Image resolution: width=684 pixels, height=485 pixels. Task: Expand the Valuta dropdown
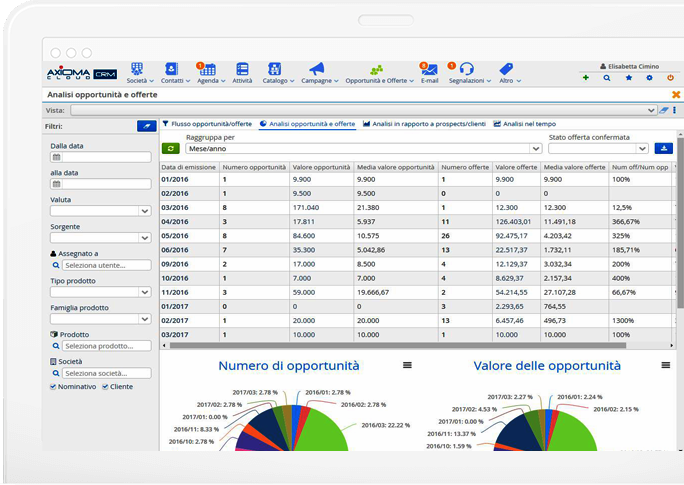(x=100, y=211)
